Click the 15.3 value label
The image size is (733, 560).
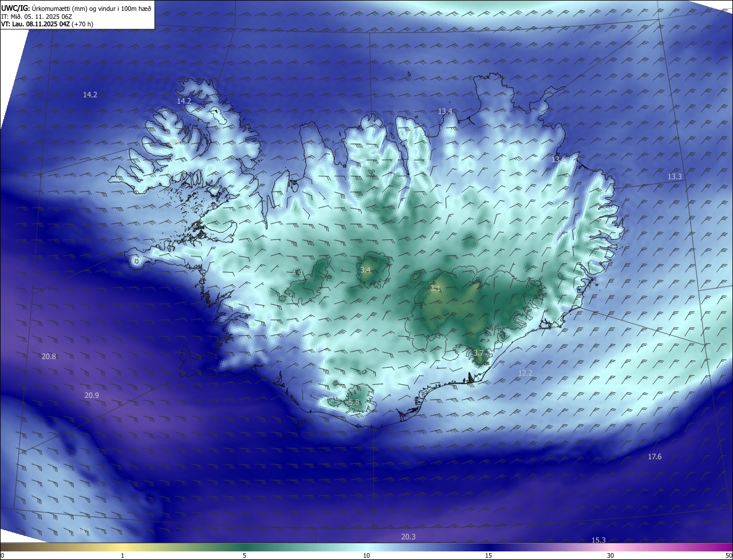(x=598, y=541)
